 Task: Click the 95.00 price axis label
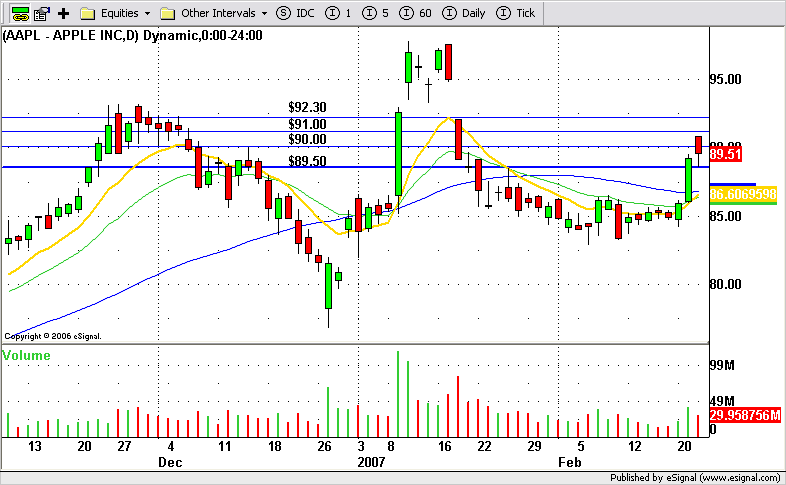tap(725, 79)
